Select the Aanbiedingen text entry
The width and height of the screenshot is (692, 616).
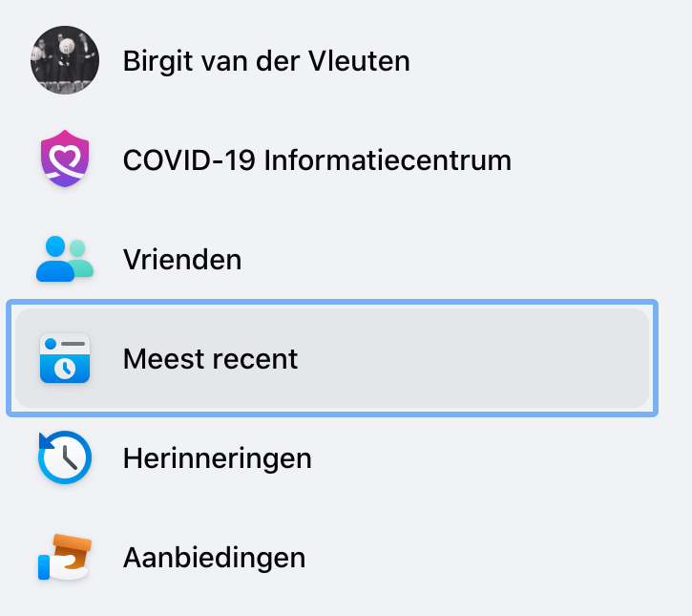point(215,558)
